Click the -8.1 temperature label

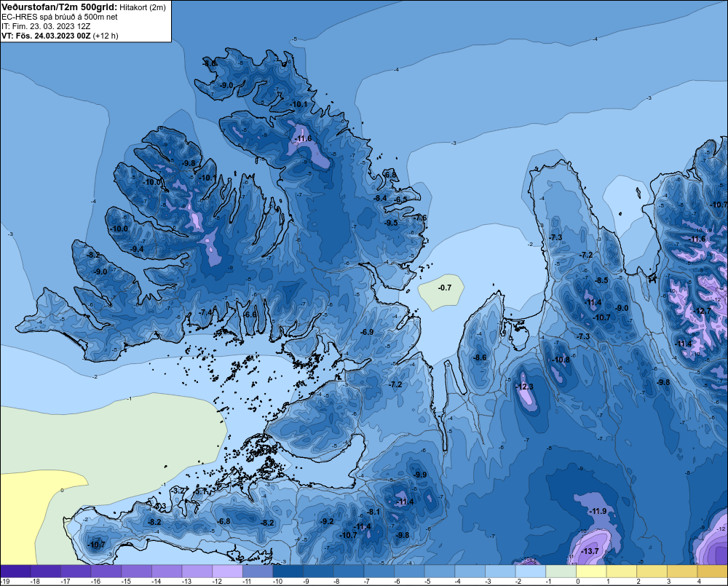373,512
